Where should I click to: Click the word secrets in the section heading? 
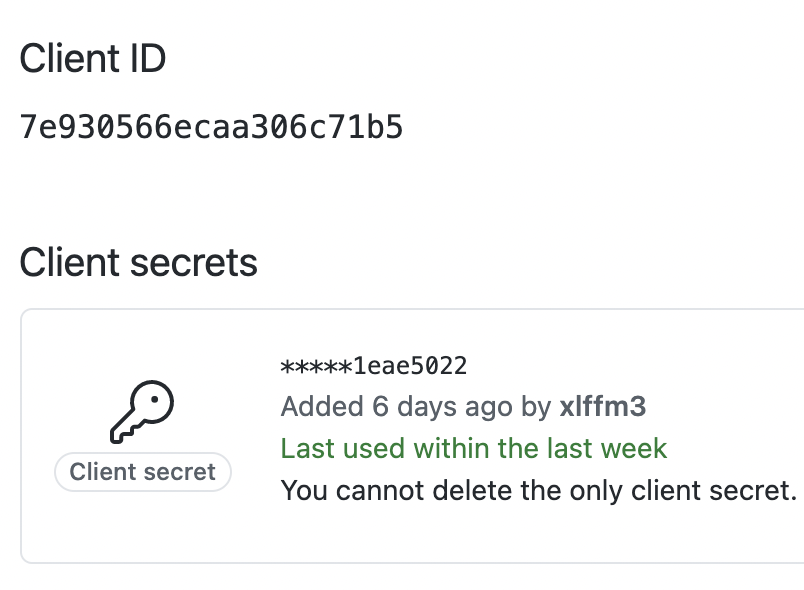[x=194, y=263]
